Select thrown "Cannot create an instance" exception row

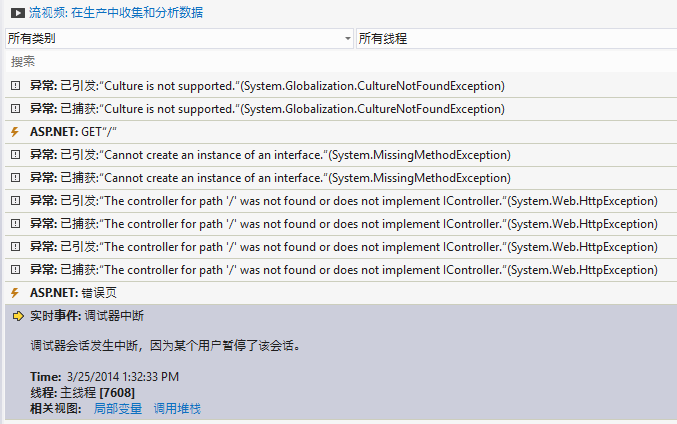click(x=341, y=155)
